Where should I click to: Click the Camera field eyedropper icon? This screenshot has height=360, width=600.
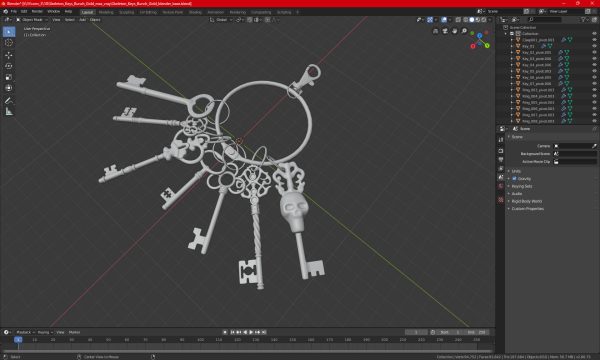[x=594, y=146]
